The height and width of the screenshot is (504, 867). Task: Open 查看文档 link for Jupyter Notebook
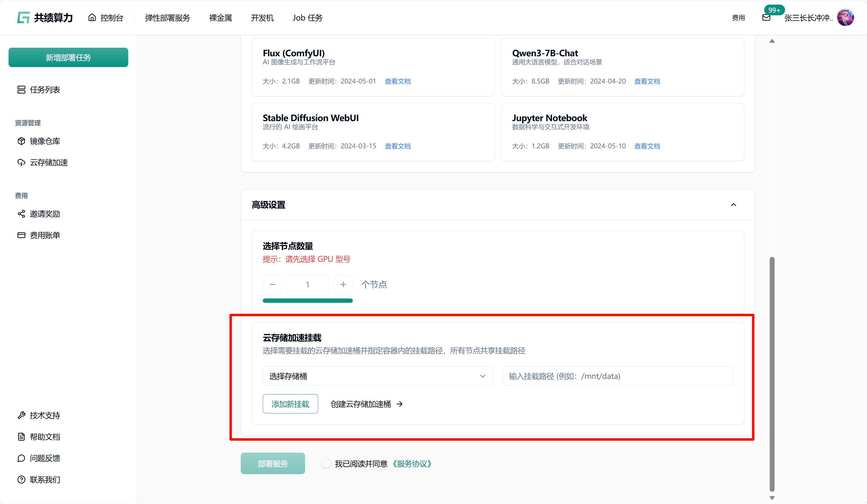[x=647, y=146]
